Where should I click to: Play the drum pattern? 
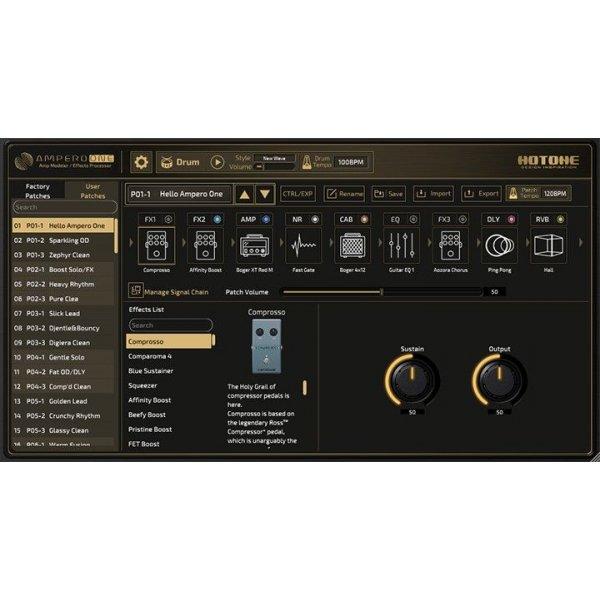pyautogui.click(x=217, y=161)
